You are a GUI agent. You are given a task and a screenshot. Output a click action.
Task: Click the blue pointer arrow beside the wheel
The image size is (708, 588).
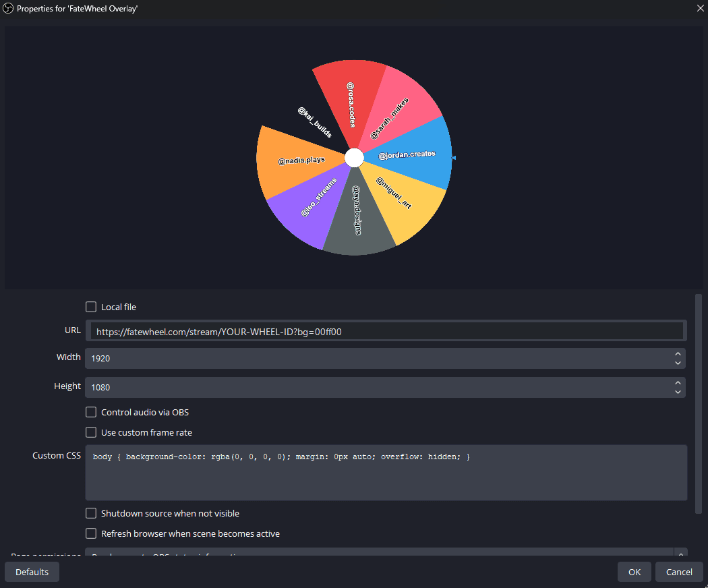coord(454,158)
